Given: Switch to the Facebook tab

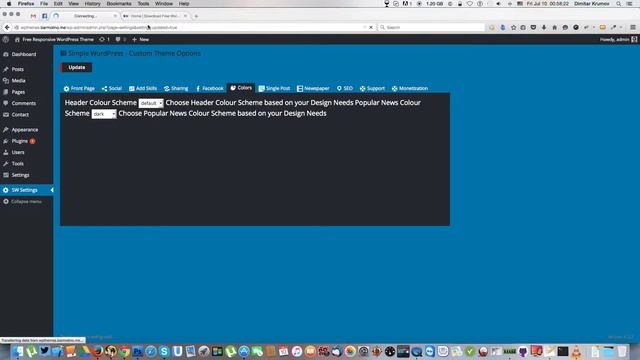Looking at the screenshot, I should click(209, 88).
